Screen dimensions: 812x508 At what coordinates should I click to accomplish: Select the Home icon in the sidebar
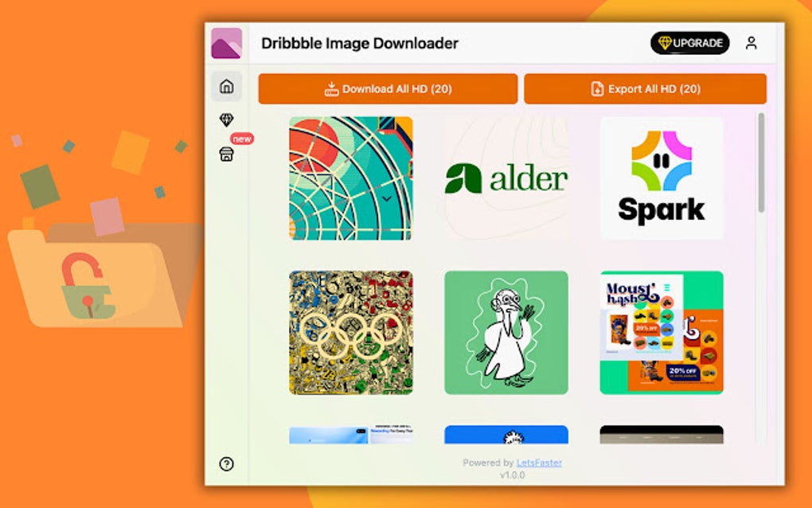pyautogui.click(x=227, y=88)
